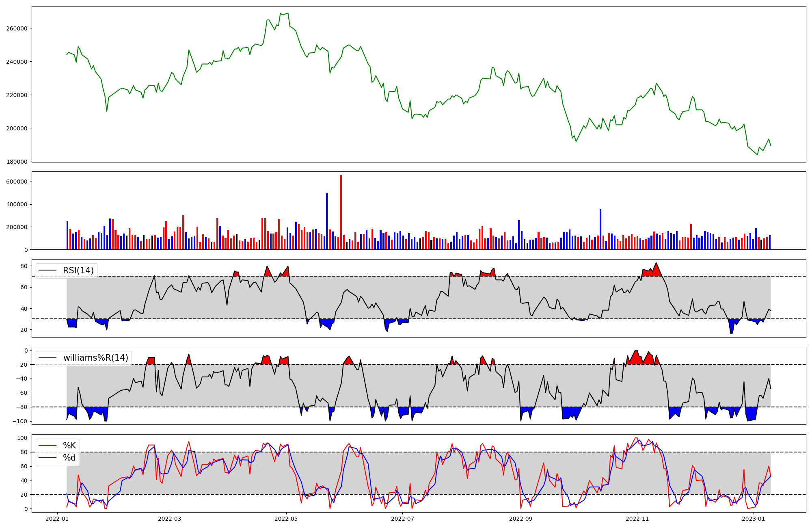Click the 2022-03 x-axis date label
This screenshot has height=528, width=812.
[169, 519]
